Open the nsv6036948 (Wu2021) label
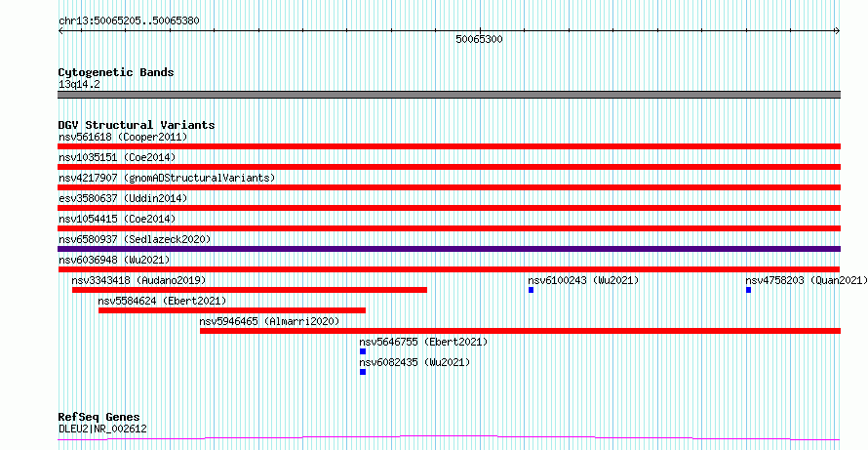 pos(114,260)
